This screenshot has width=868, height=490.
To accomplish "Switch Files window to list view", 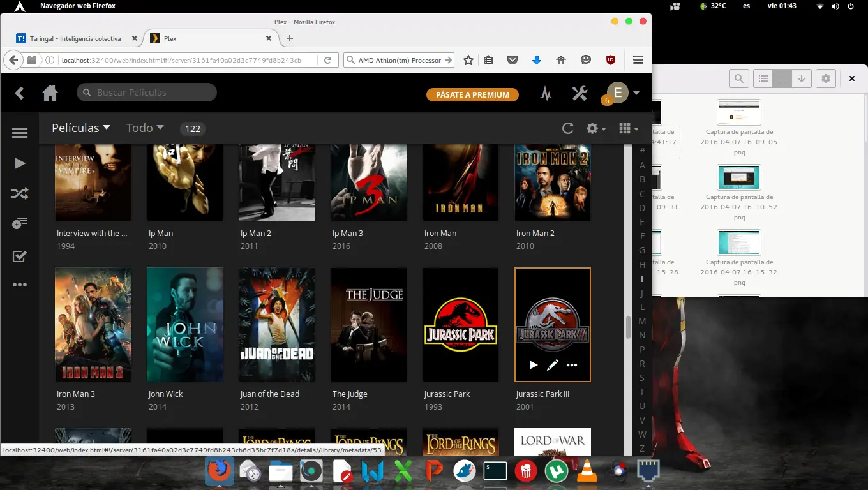I will [763, 78].
